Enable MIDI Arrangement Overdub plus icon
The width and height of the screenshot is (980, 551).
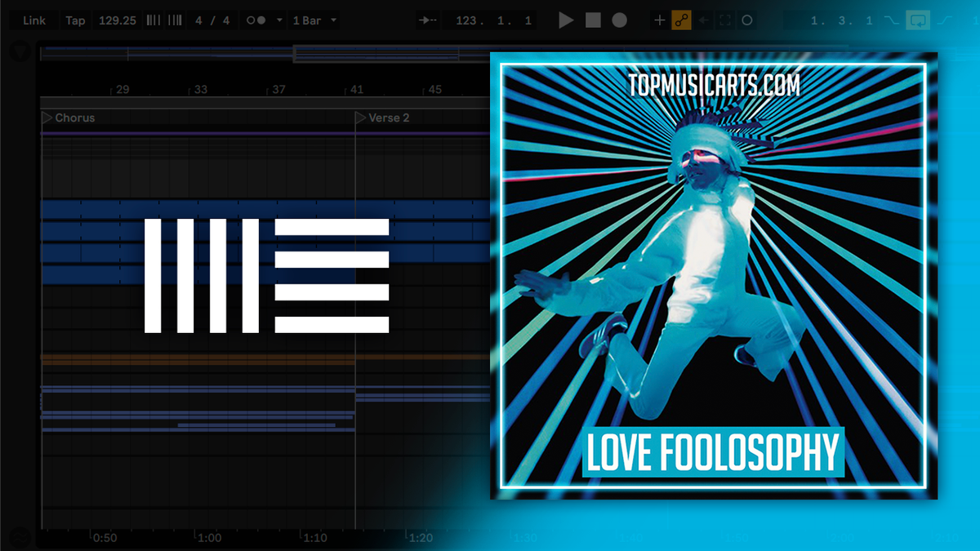pos(659,20)
